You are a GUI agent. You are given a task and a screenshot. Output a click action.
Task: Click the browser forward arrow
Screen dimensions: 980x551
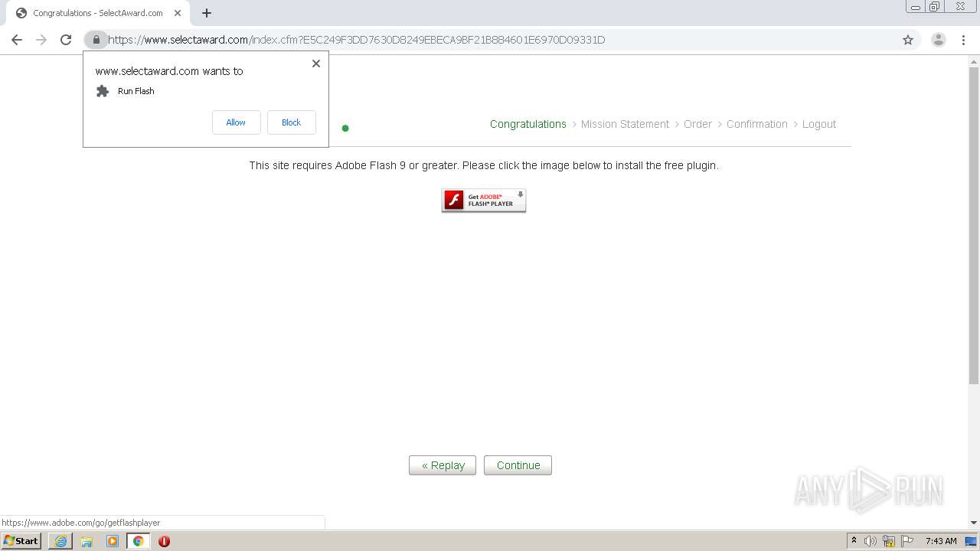coord(41,40)
